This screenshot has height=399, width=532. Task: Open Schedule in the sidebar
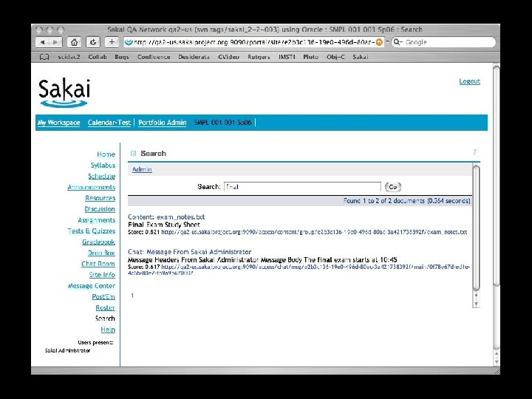102,176
